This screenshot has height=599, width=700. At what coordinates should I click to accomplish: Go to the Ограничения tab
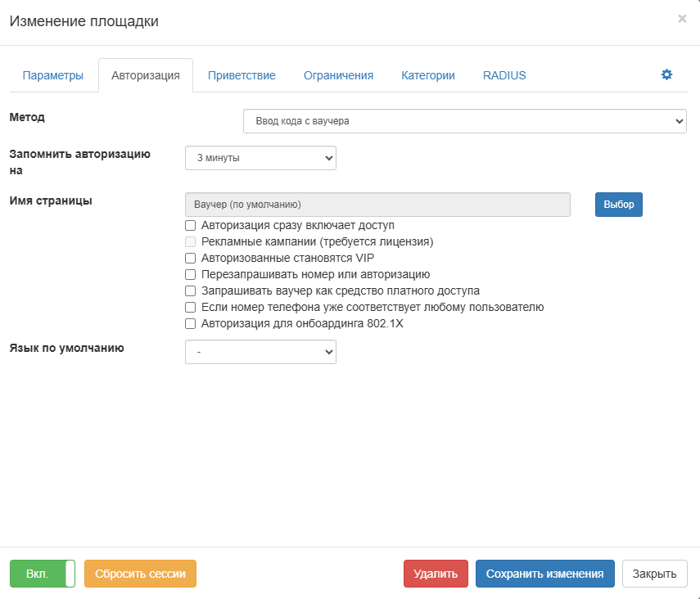tap(338, 75)
